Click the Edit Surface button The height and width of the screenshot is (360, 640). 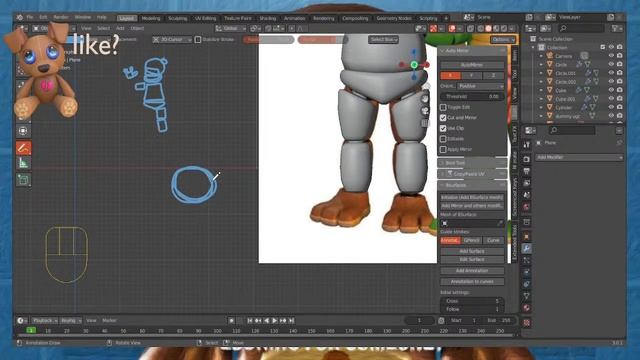tap(472, 259)
